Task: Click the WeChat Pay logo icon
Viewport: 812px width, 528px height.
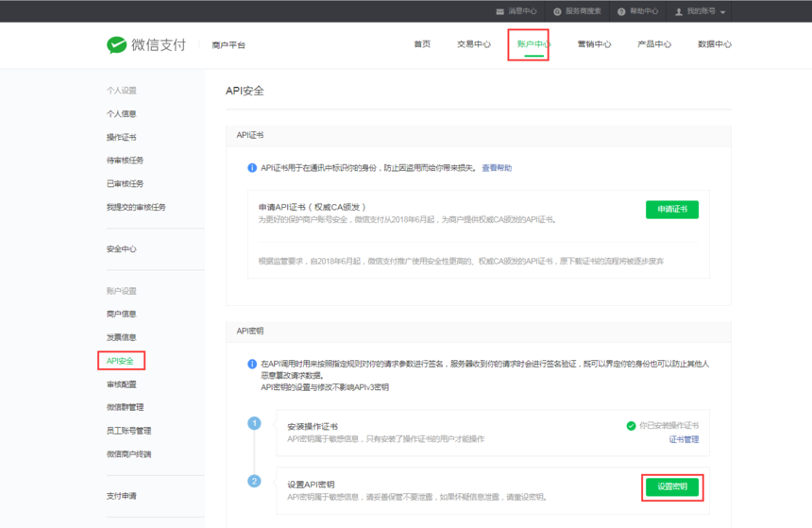Action: click(116, 44)
